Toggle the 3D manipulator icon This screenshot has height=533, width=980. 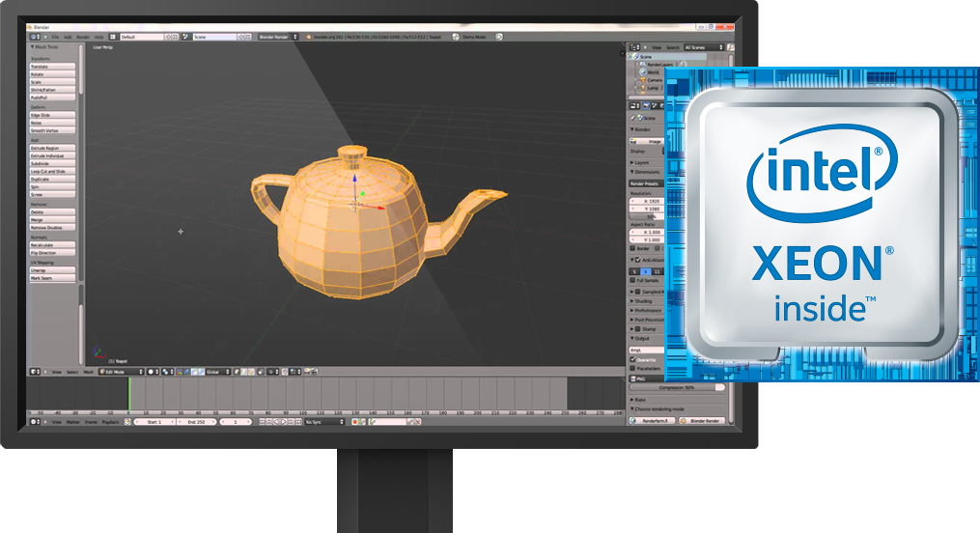coord(180,372)
